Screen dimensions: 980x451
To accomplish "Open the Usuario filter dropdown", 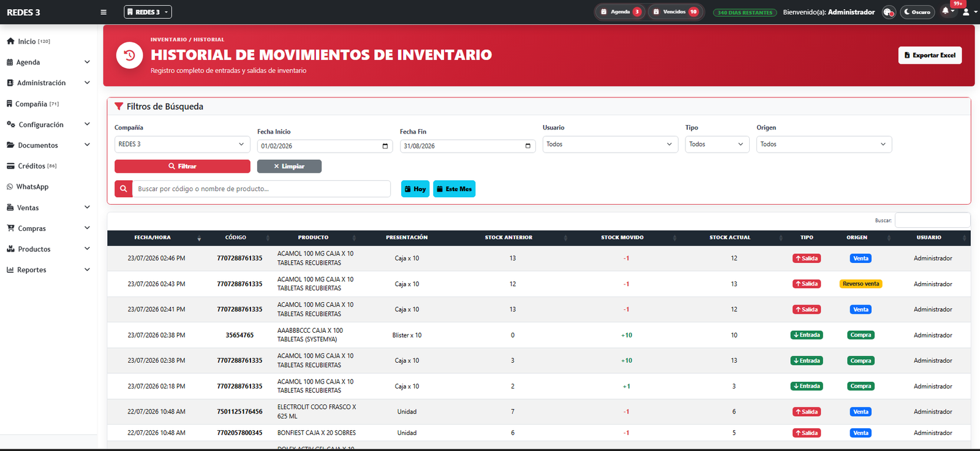I will pos(610,144).
